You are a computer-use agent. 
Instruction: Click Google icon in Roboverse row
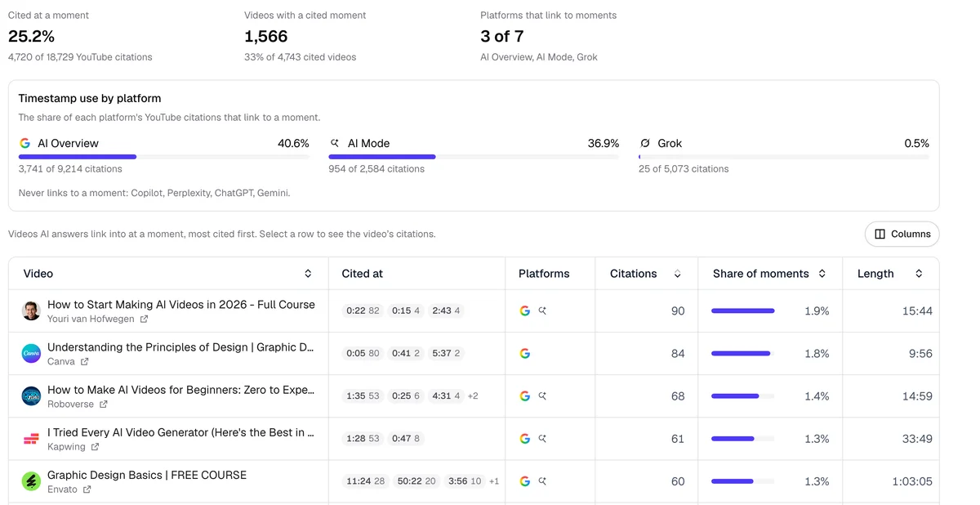click(x=525, y=396)
